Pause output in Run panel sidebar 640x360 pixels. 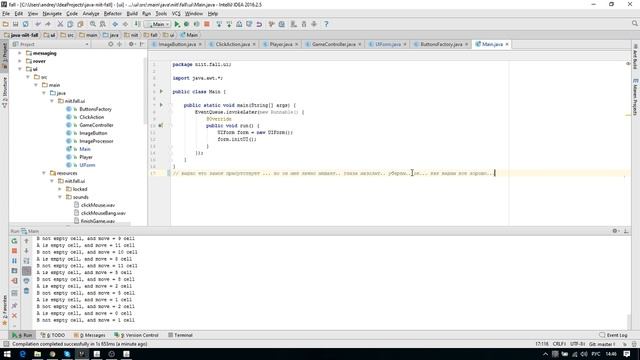(14, 261)
